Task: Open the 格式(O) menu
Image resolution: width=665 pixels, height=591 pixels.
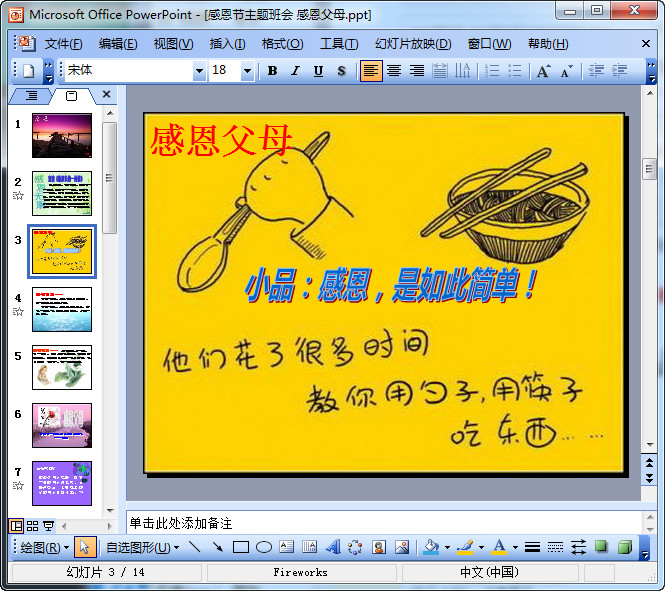Action: pyautogui.click(x=282, y=44)
